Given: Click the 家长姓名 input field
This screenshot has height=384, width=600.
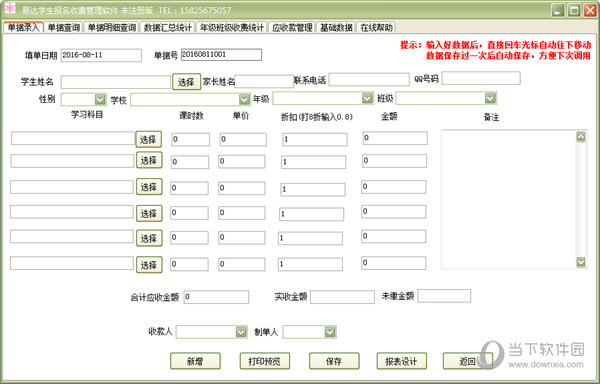Looking at the screenshot, I should click(264, 81).
